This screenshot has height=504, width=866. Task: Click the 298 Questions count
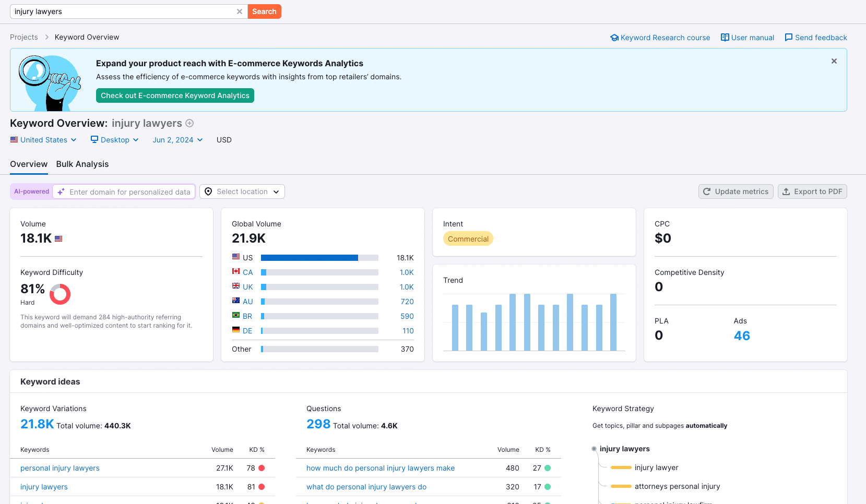(x=318, y=424)
